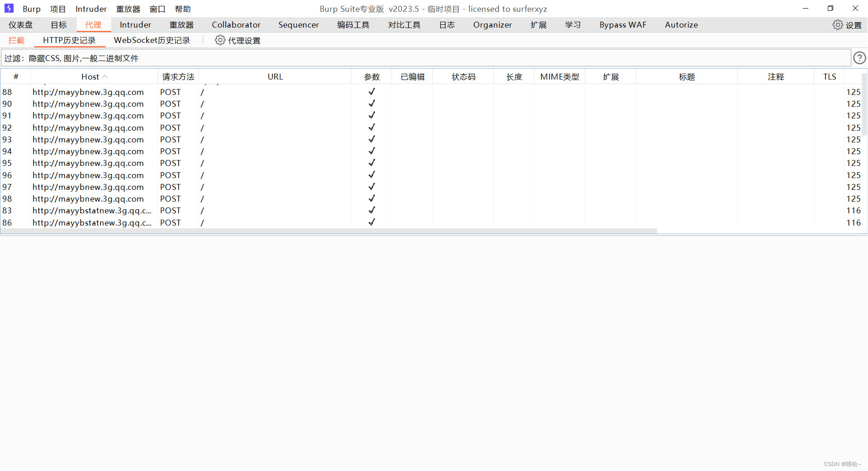The image size is (868, 471).
Task: Open the Autorize tab
Action: 681,25
